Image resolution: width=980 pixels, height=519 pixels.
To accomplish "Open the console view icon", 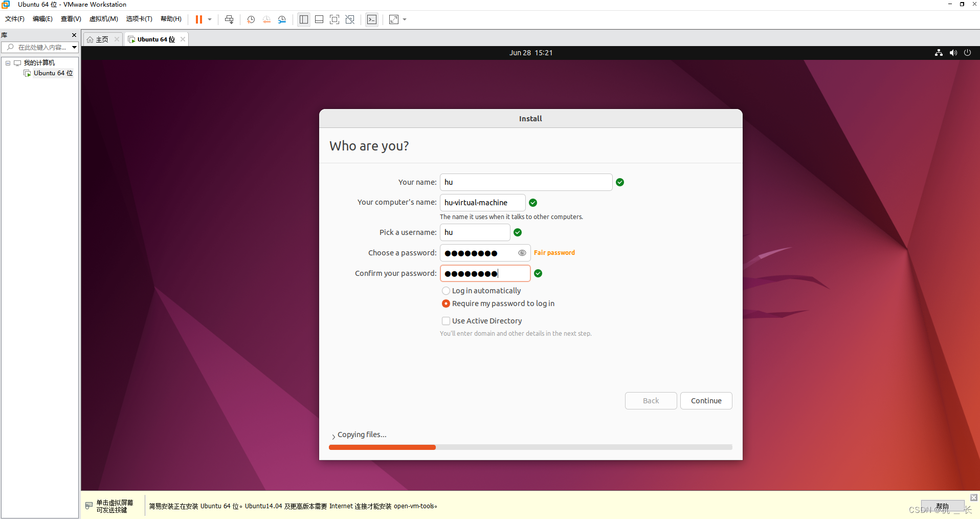I will tap(372, 19).
